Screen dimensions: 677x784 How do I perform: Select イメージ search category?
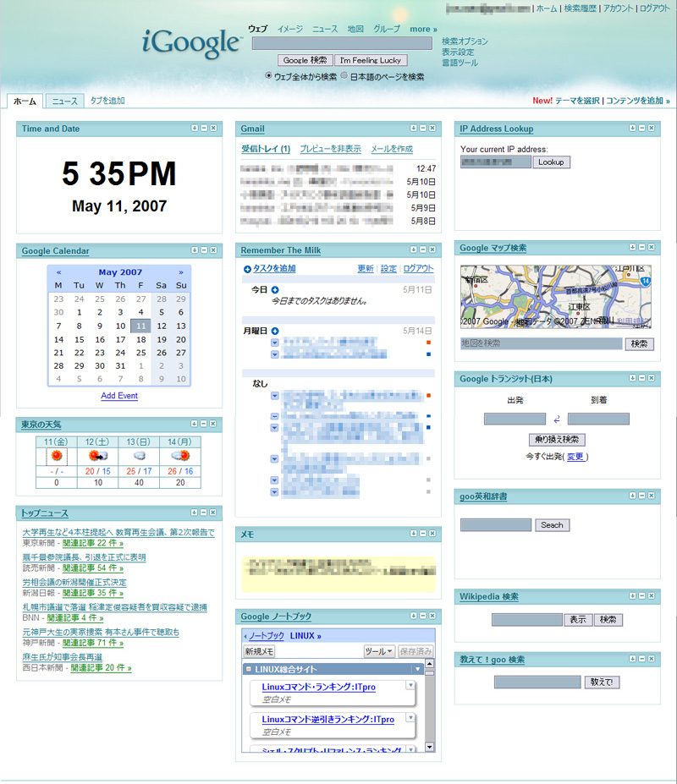[290, 29]
